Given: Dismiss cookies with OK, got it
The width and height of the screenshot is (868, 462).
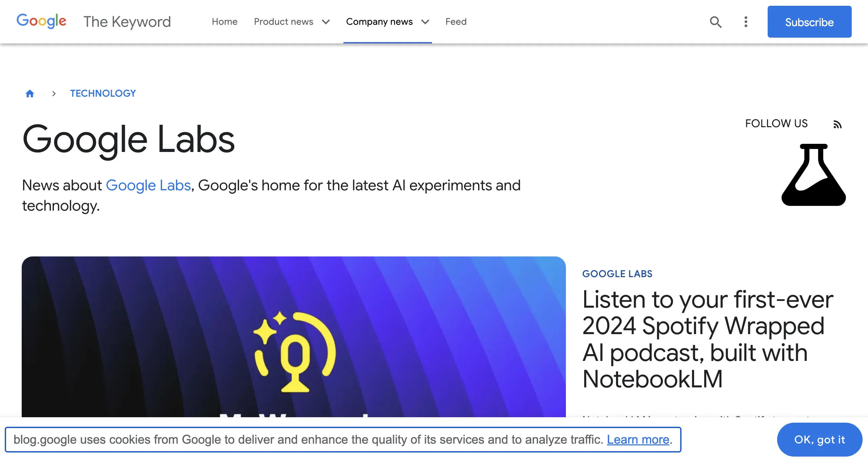Looking at the screenshot, I should [820, 440].
